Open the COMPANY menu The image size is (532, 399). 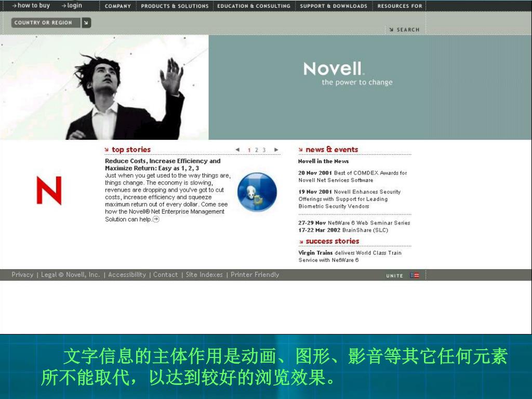117,6
